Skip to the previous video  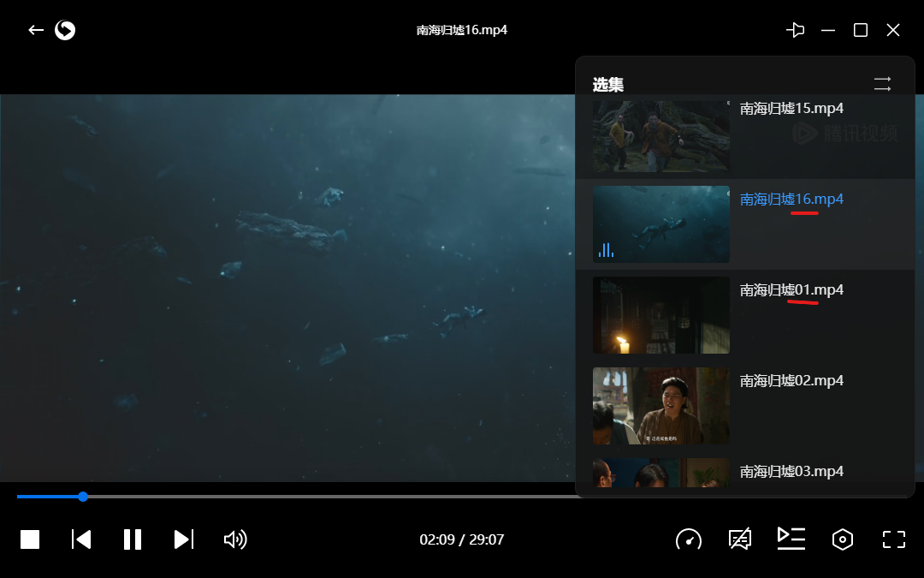point(81,539)
